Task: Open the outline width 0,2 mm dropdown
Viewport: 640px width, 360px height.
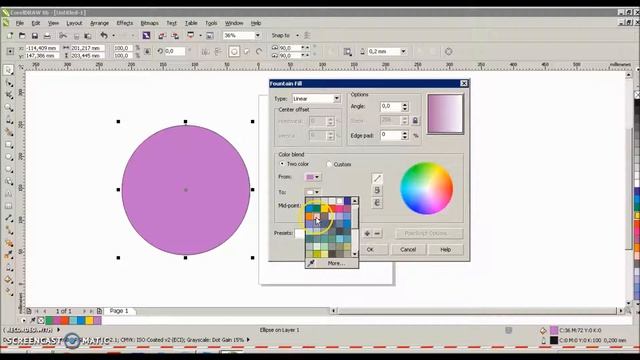Action: 403,51
